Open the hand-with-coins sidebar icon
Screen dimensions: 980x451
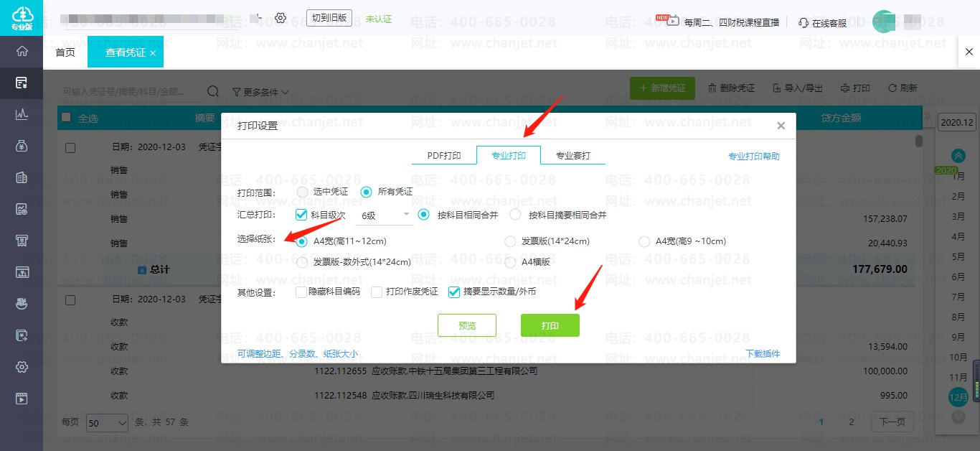point(22,304)
